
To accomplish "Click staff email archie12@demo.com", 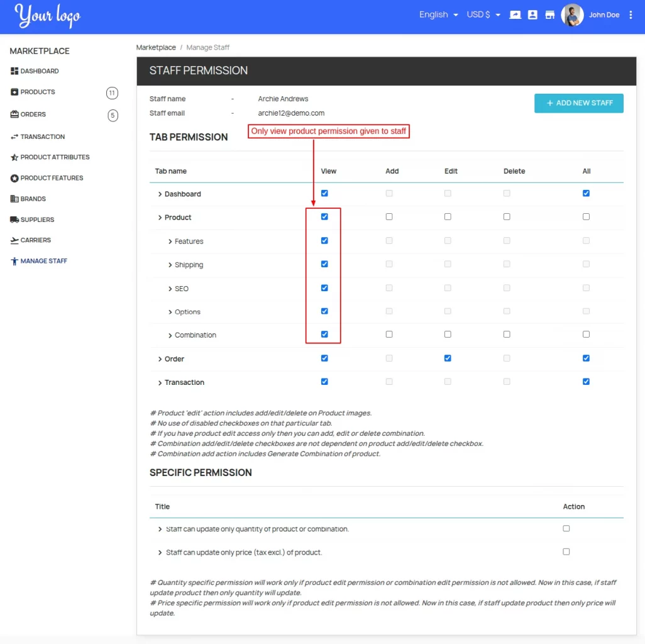I will coord(291,113).
